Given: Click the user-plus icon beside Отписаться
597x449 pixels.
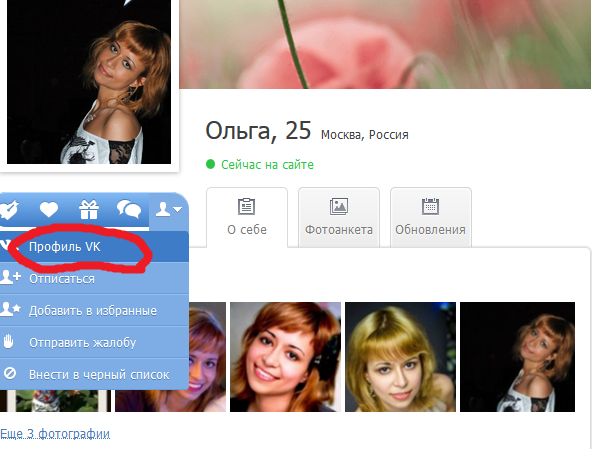Looking at the screenshot, I should pos(10,277).
